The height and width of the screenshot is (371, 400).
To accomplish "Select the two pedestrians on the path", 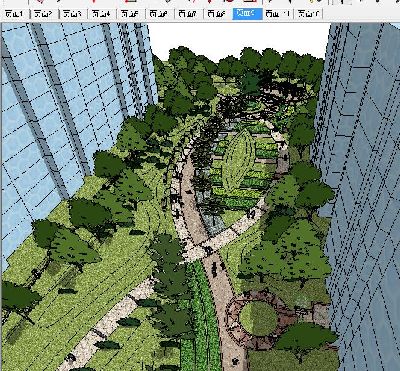I will tap(218, 268).
